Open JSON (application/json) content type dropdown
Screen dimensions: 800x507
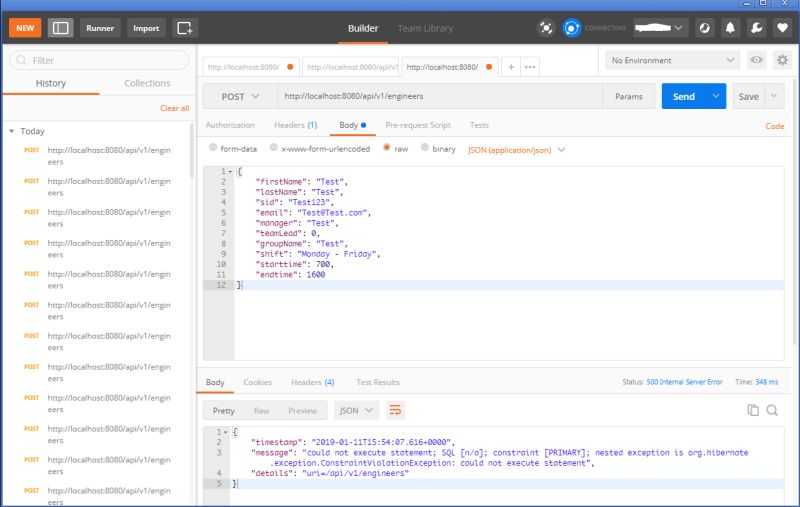point(516,150)
